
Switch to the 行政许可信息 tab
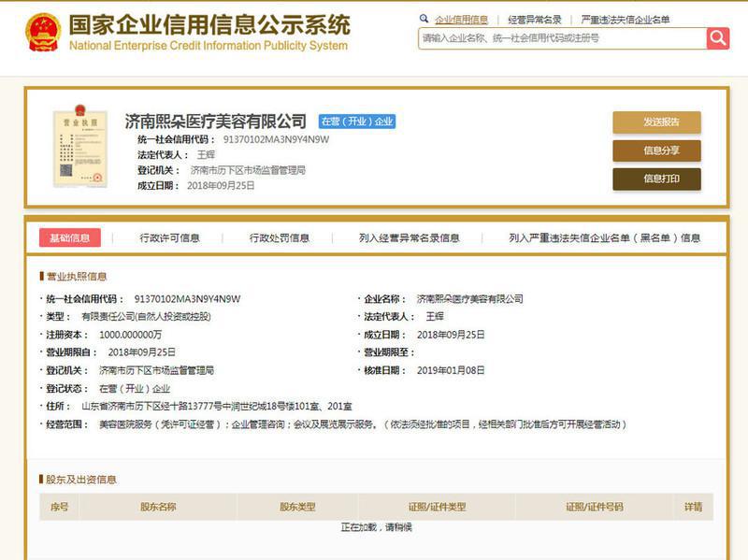pyautogui.click(x=169, y=237)
